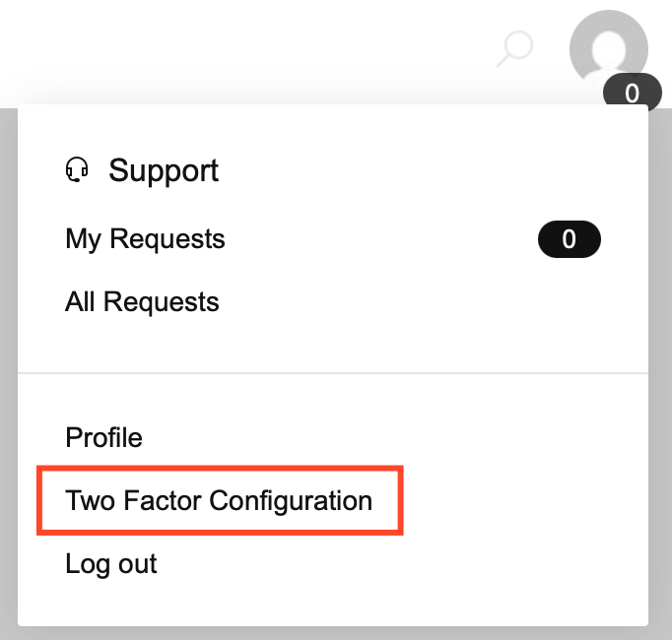Open My Requests

[145, 239]
